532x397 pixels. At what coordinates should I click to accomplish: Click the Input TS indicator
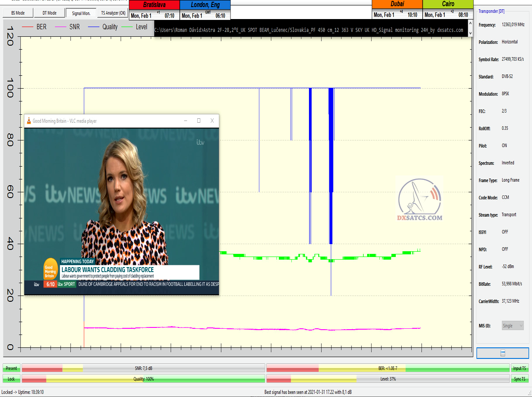pyautogui.click(x=520, y=368)
